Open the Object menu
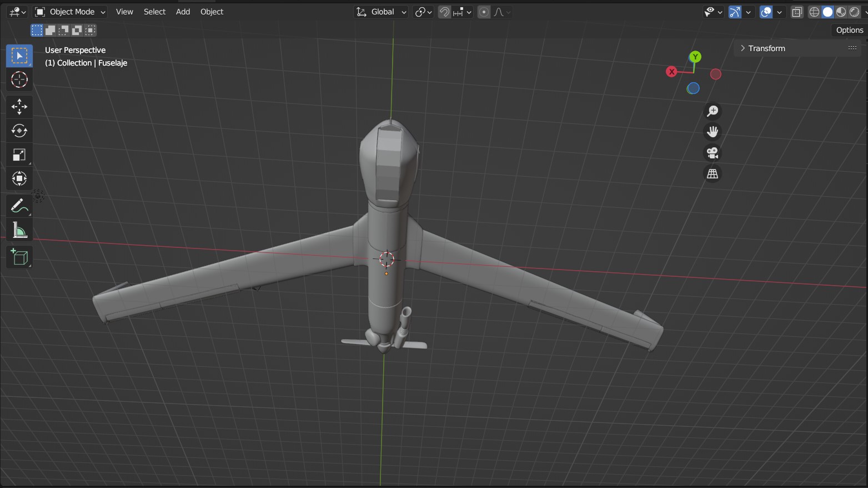This screenshot has height=488, width=868. (212, 11)
